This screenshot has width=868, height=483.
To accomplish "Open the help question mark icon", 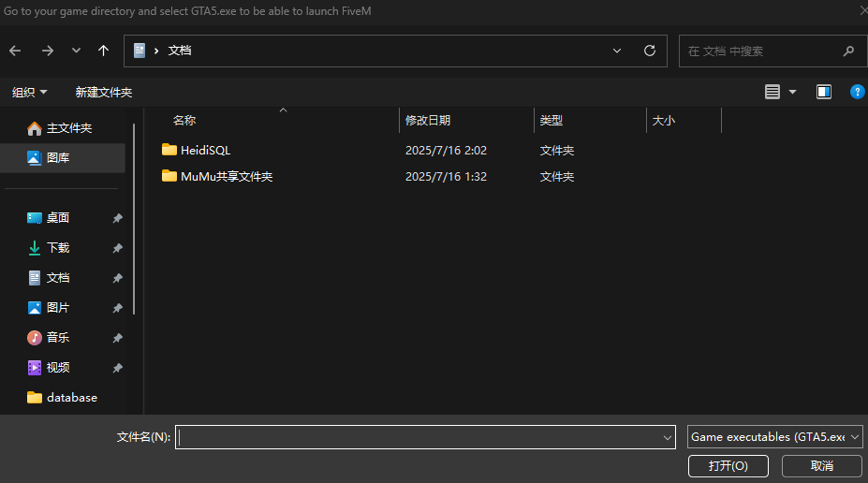I will point(856,92).
